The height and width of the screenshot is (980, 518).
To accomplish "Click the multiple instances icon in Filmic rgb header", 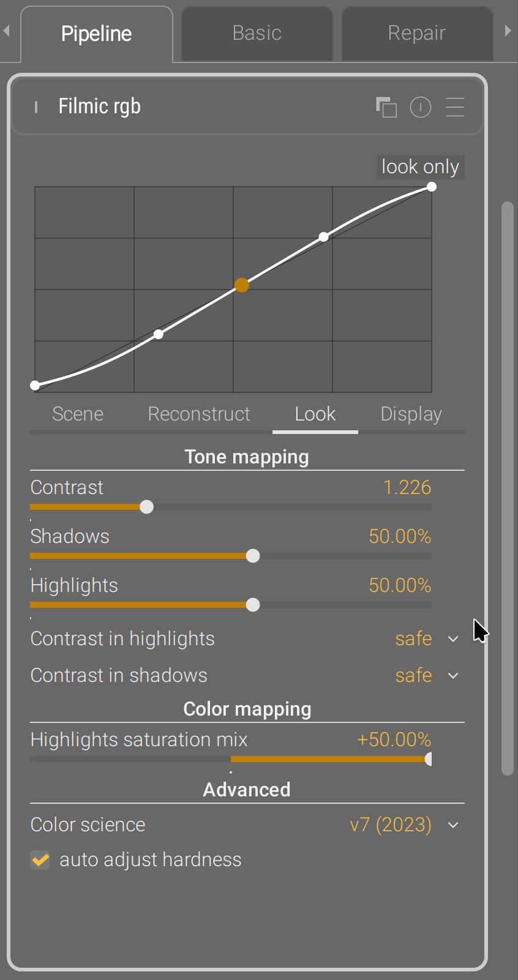I will [x=386, y=107].
